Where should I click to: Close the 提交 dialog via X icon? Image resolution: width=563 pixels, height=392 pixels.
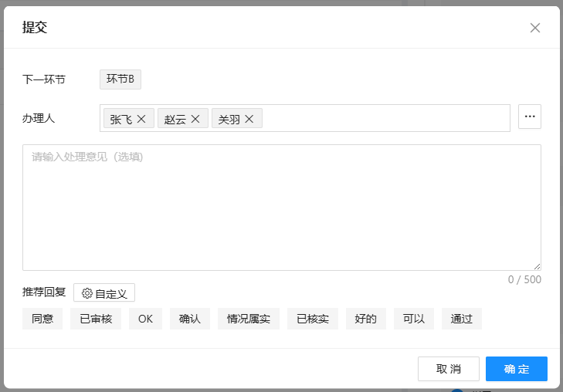click(534, 28)
